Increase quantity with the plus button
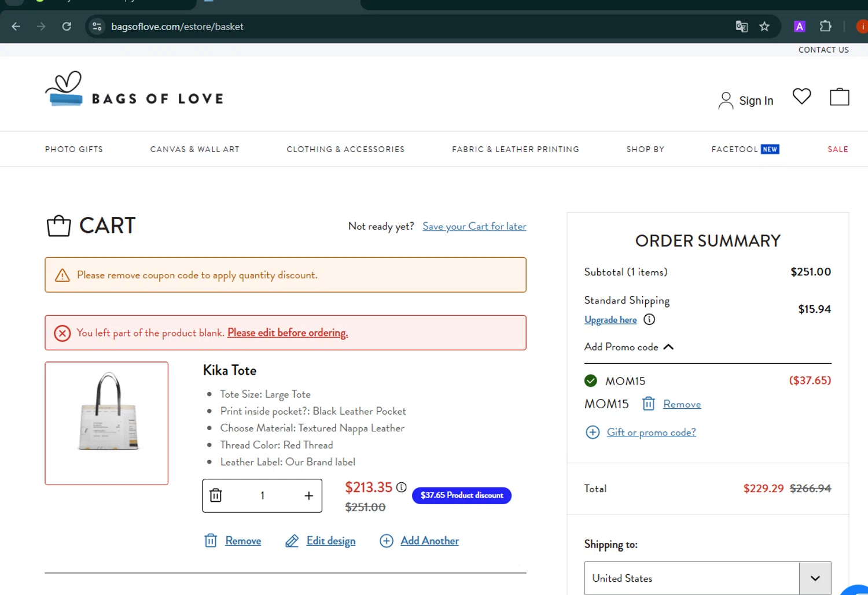Image resolution: width=868 pixels, height=595 pixels. tap(308, 496)
